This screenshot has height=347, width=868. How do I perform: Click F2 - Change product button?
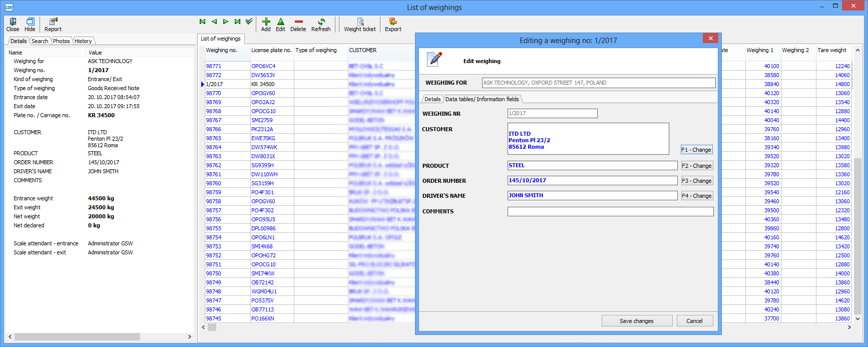(696, 166)
